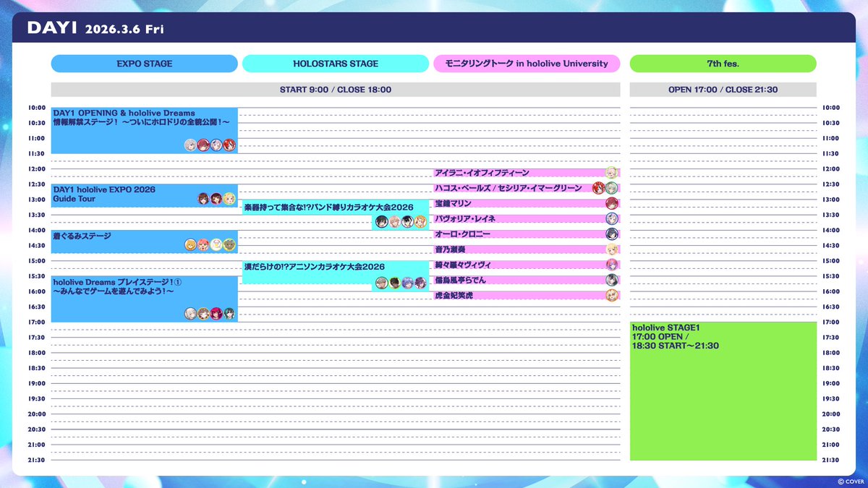This screenshot has width=868, height=488.
Task: Click the Ouro Kronii avatar icon
Action: click(x=611, y=234)
